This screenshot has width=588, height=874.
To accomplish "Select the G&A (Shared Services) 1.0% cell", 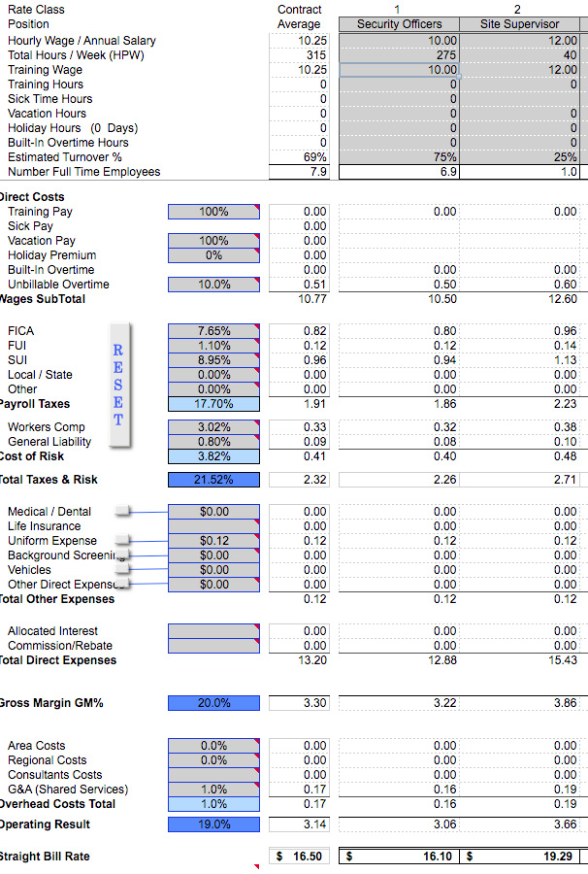I will tap(213, 790).
